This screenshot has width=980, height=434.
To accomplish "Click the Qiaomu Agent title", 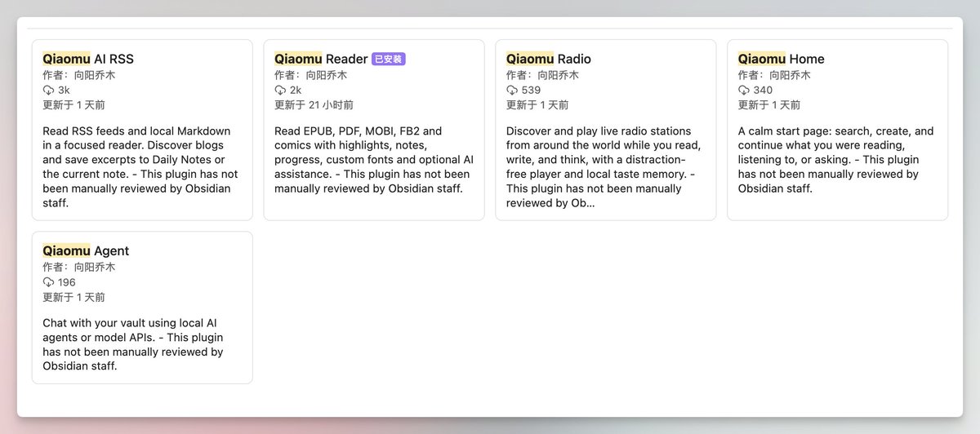I will coord(86,250).
